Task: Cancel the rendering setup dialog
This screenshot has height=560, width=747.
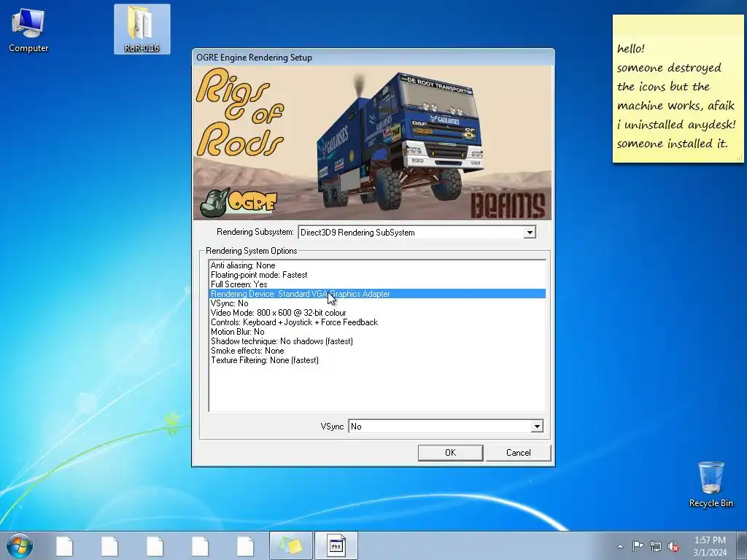Action: pos(519,453)
